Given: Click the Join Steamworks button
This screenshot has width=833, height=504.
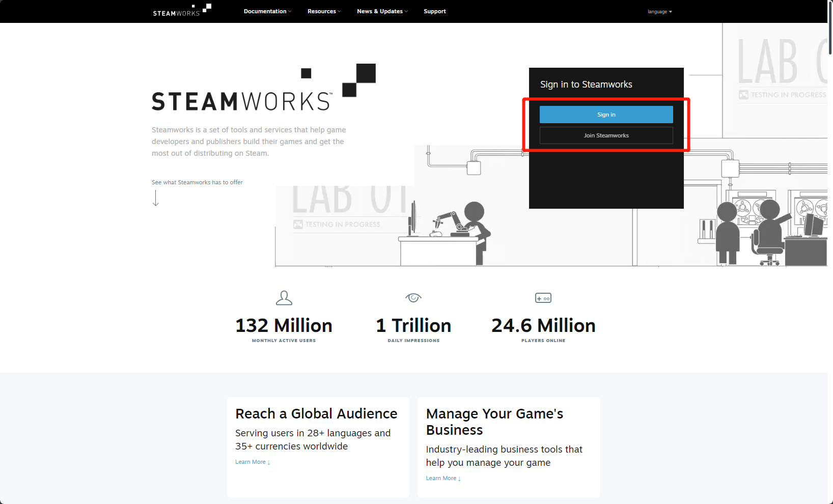Looking at the screenshot, I should point(606,135).
